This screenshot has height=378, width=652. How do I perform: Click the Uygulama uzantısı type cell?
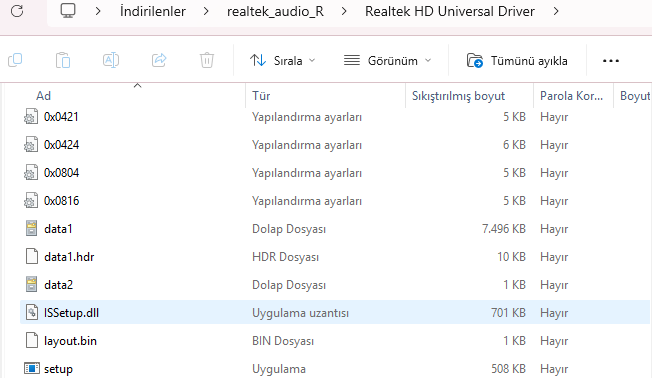tap(300, 313)
